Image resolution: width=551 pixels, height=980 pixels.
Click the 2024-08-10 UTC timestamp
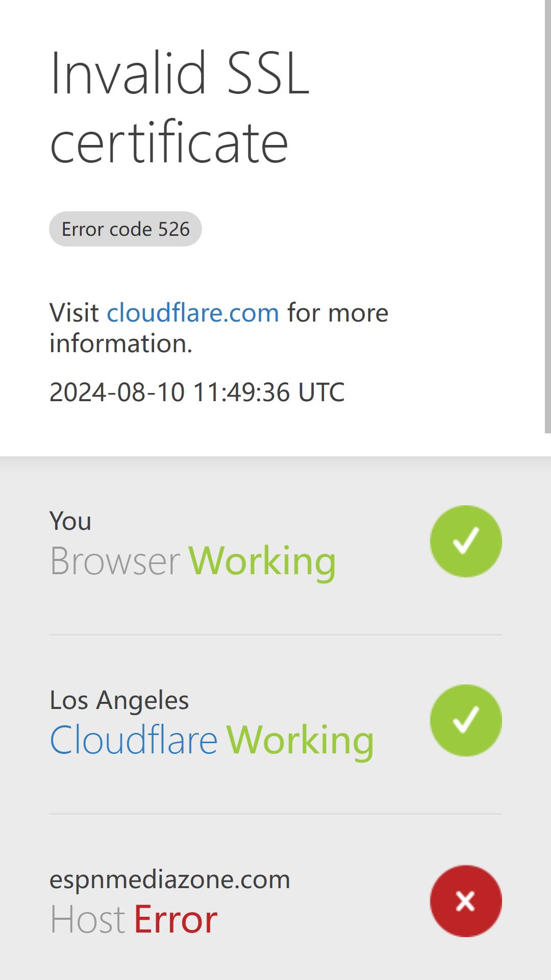tap(197, 392)
